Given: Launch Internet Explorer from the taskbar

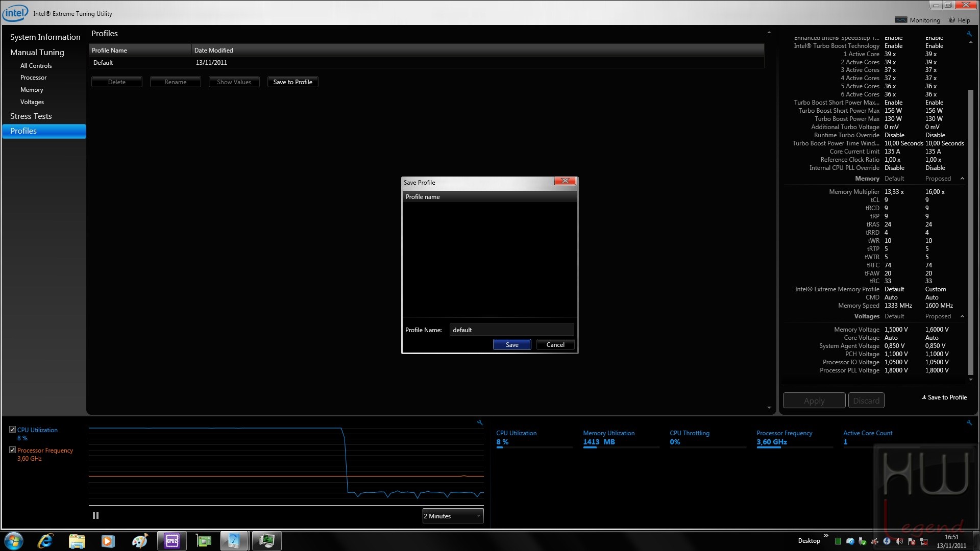Looking at the screenshot, I should point(45,541).
